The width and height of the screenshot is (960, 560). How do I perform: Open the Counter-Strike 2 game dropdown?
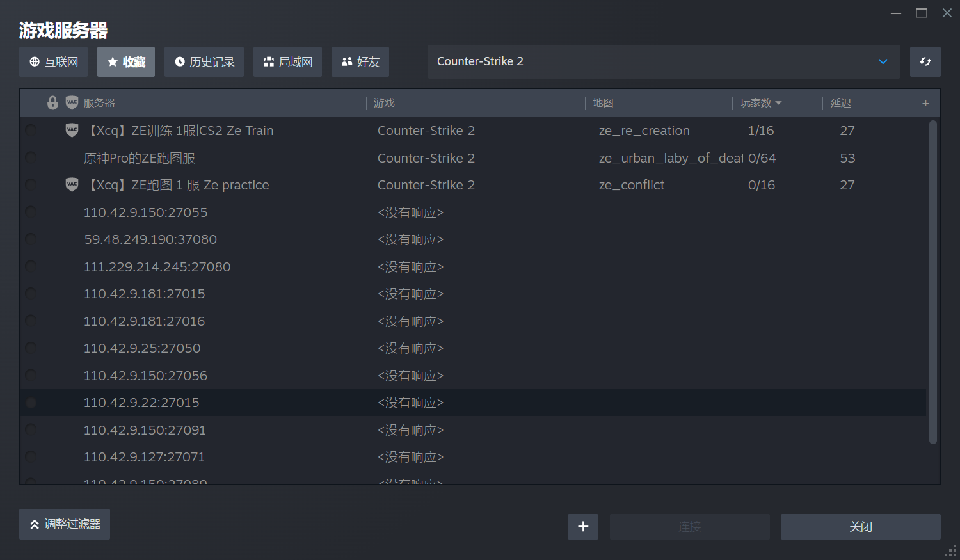click(x=663, y=61)
